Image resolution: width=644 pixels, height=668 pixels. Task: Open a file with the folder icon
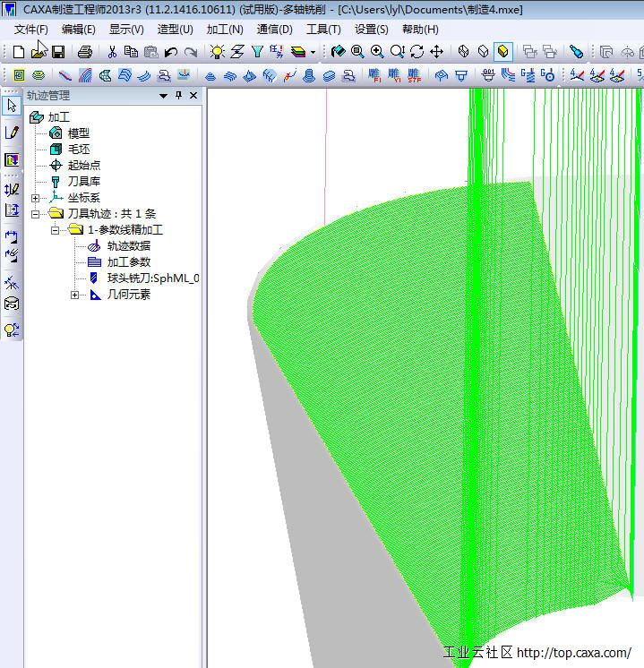tap(39, 52)
